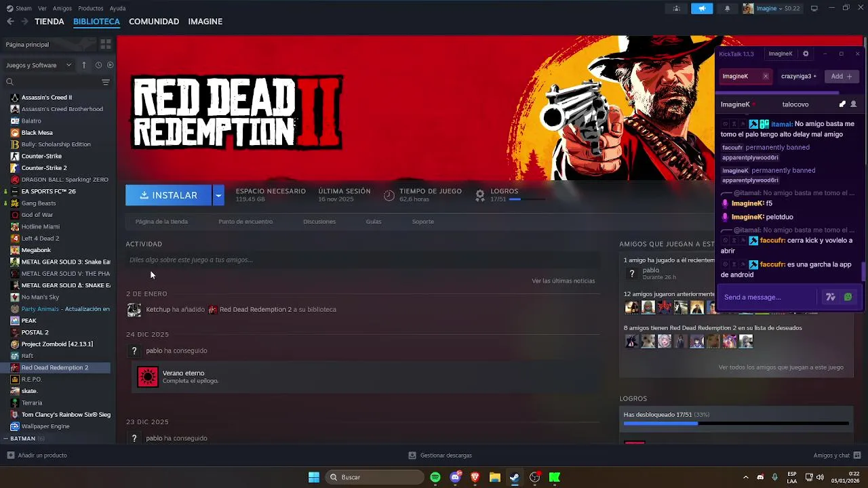Click the KickTalk chat scrollbar
868x488 pixels.
[863, 272]
